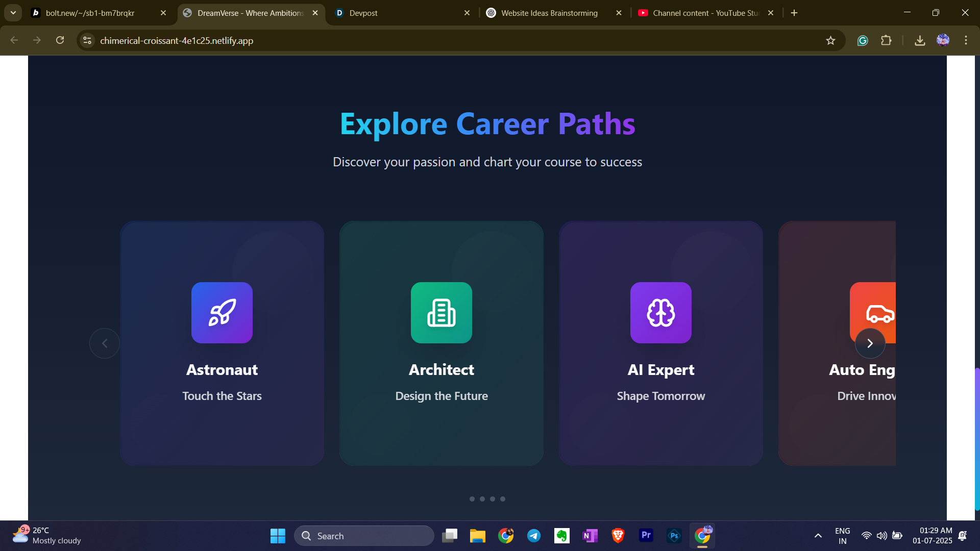980x551 pixels.
Task: Open the Grammarly extension icon
Action: [x=863, y=40]
